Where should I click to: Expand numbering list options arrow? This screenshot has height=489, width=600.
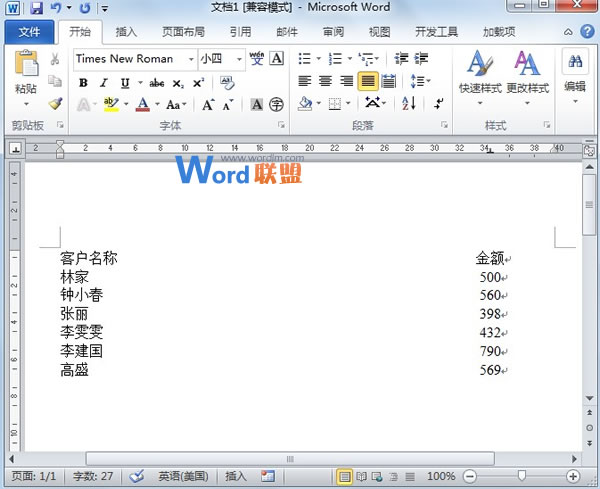pyautogui.click(x=349, y=59)
